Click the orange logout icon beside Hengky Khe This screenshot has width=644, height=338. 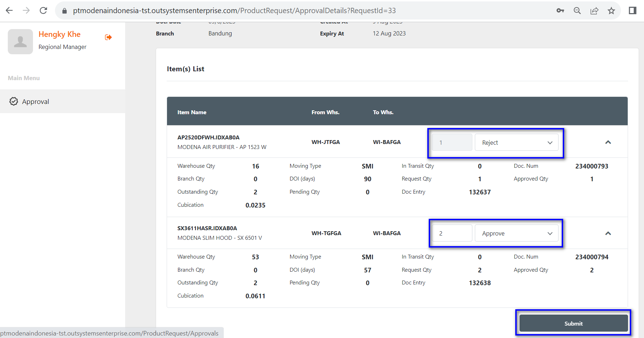109,37
